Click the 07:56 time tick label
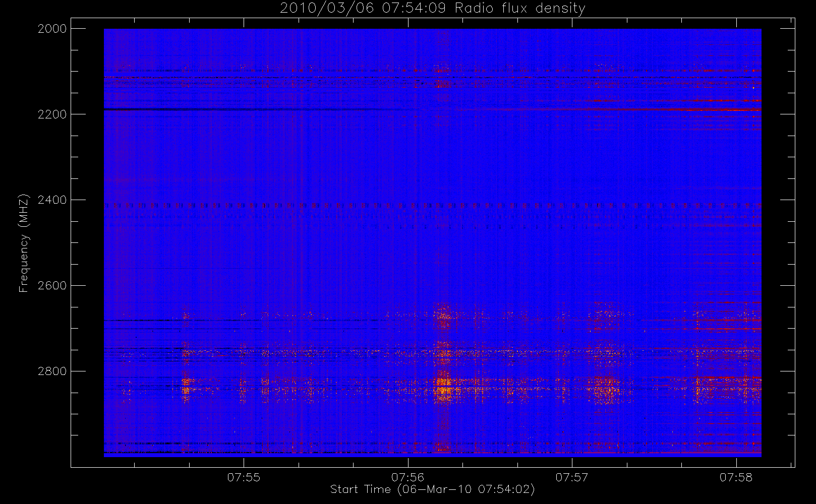Image resolution: width=816 pixels, height=504 pixels. [408, 477]
